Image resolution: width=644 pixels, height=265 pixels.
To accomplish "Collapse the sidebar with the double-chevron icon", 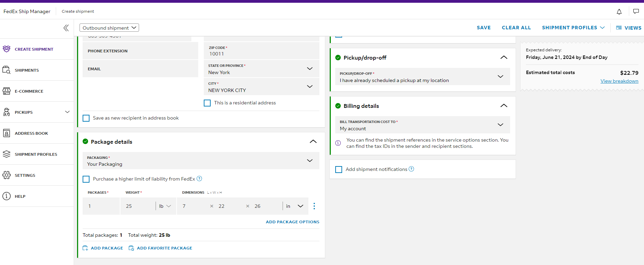I will tap(66, 28).
